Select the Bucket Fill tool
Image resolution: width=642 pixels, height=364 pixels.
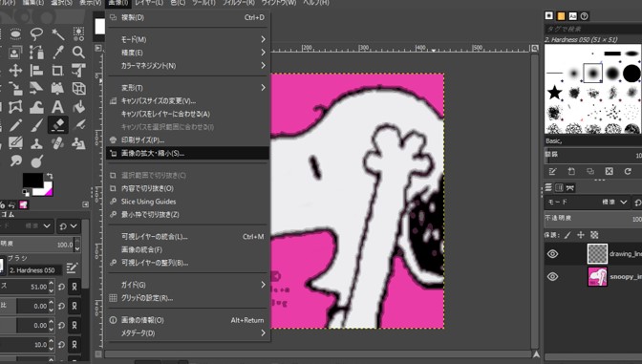click(78, 107)
